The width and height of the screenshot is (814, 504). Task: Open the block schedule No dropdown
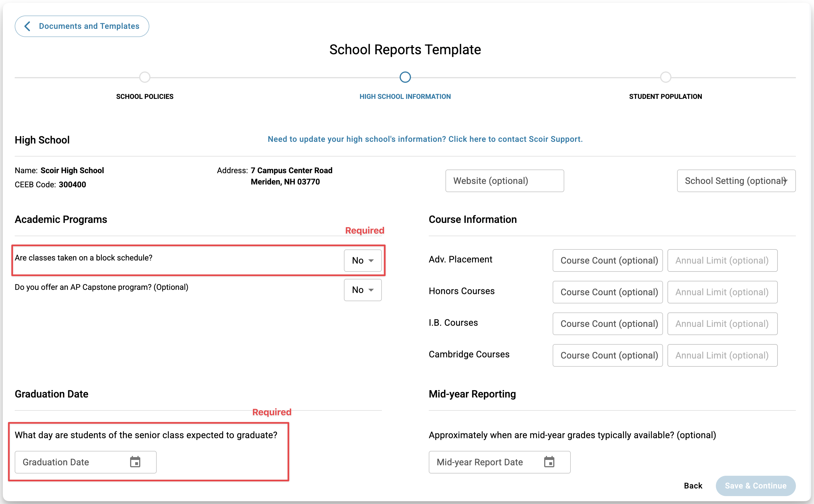click(x=363, y=260)
